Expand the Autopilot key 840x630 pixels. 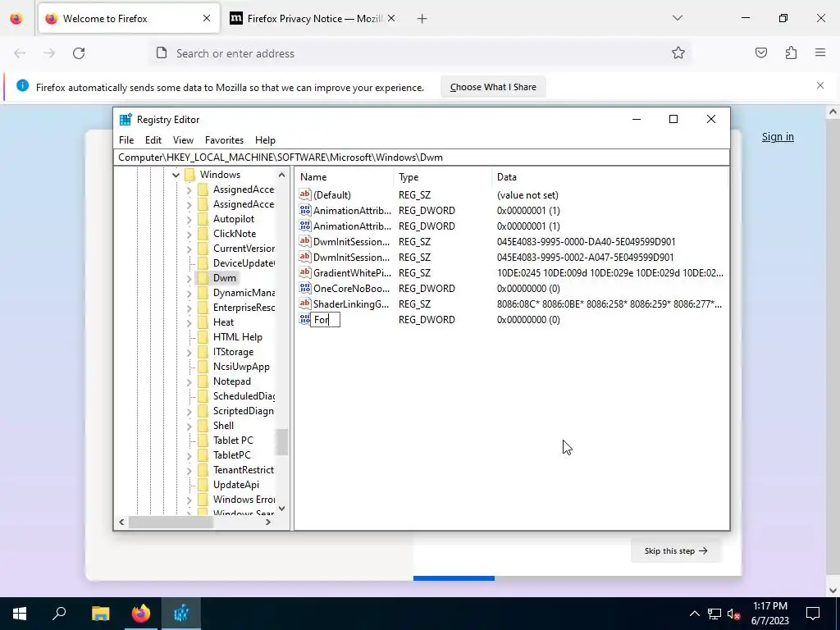(x=189, y=219)
